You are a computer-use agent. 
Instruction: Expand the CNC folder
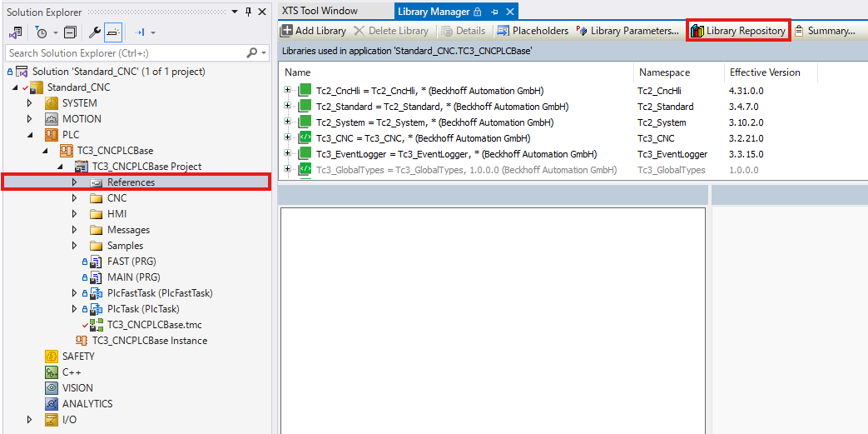pyautogui.click(x=75, y=198)
